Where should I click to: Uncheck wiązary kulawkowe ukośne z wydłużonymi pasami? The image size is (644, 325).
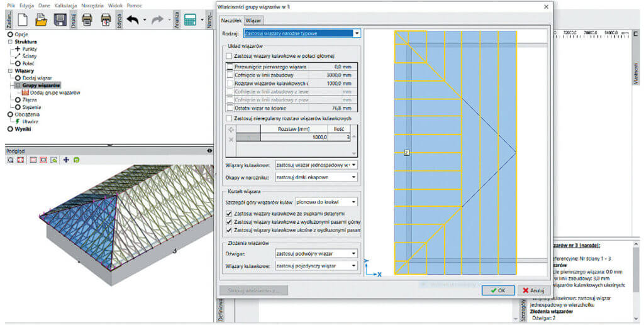229,230
